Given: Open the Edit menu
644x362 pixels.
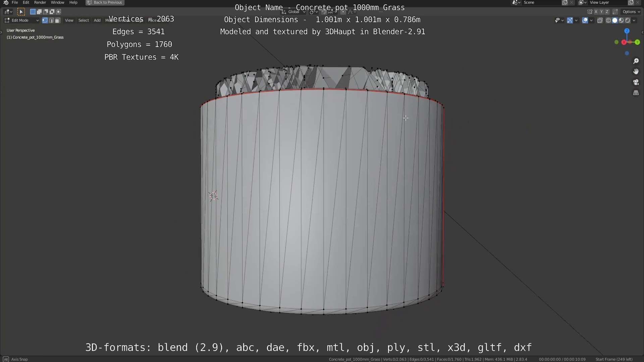Looking at the screenshot, I should click(26, 2).
